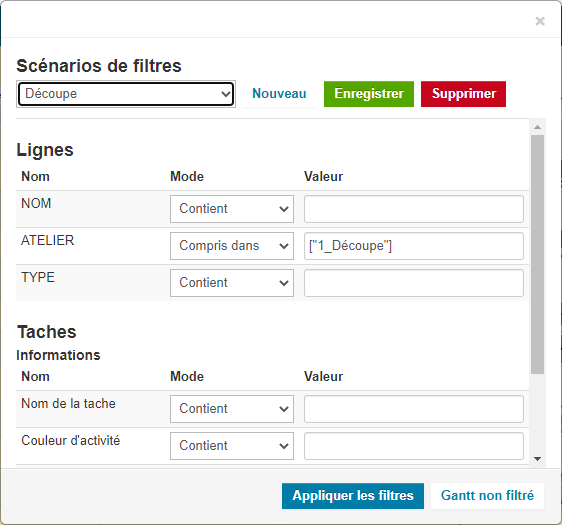Click the Scénarios de filtres title
The image size is (562, 525).
pyautogui.click(x=99, y=66)
